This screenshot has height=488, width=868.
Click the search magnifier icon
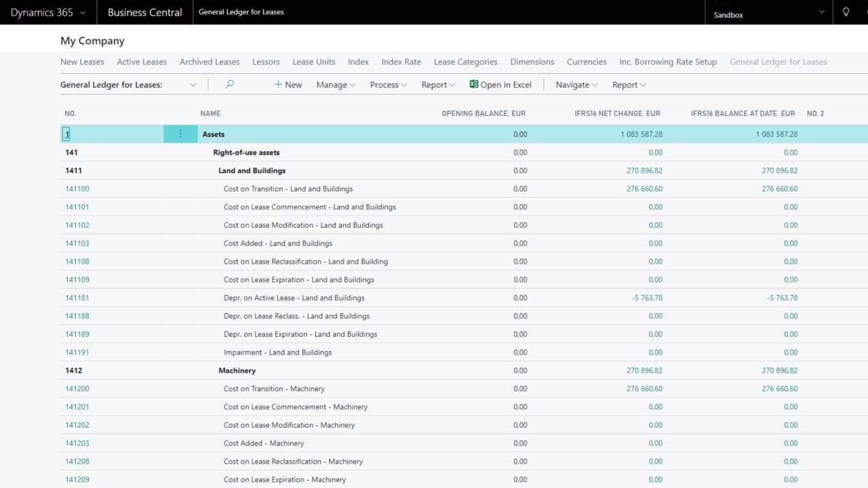pos(229,85)
